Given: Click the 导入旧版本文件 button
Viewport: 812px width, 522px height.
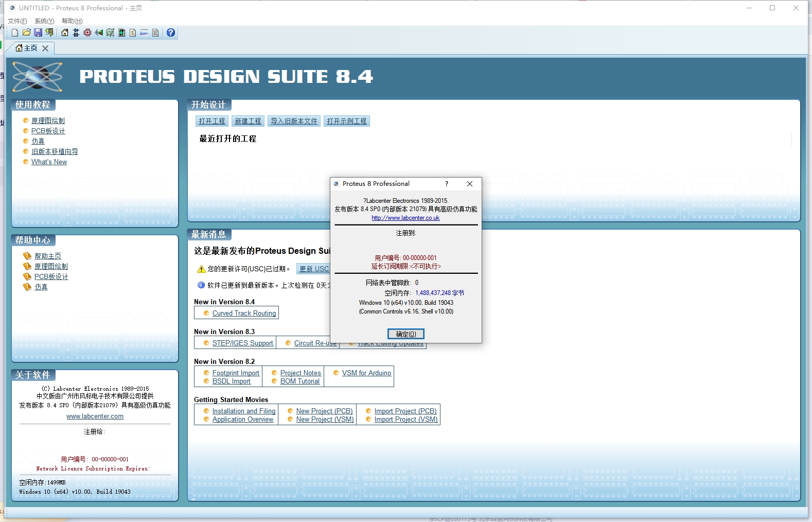Looking at the screenshot, I should point(294,121).
